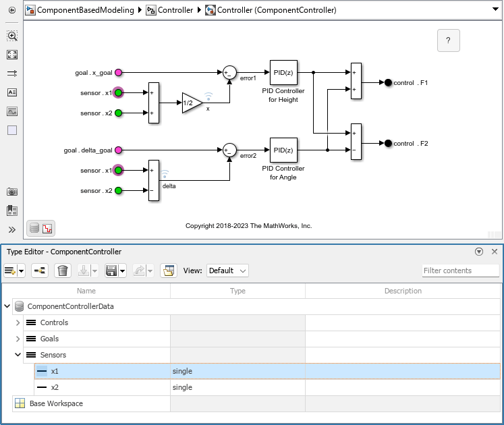Click the model data database icon on canvas
Viewport: 504px width, 425px height.
34,228
